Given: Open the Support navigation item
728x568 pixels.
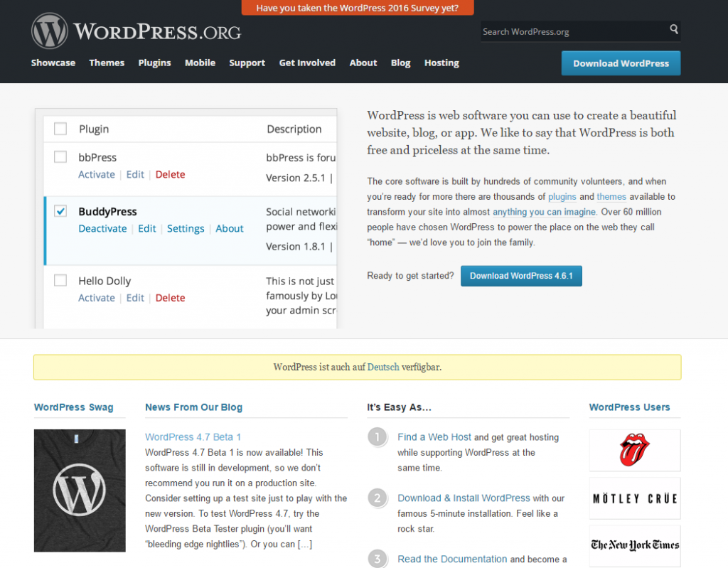Looking at the screenshot, I should pos(247,63).
